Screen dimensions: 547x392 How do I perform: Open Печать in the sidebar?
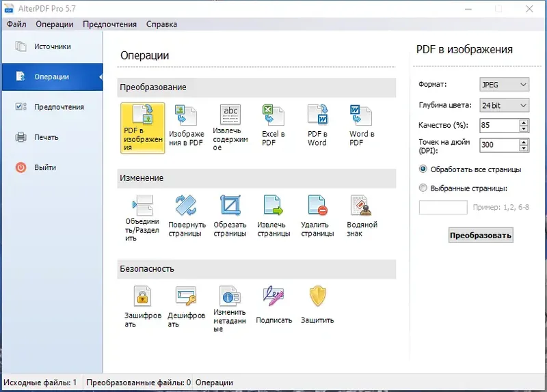point(53,137)
